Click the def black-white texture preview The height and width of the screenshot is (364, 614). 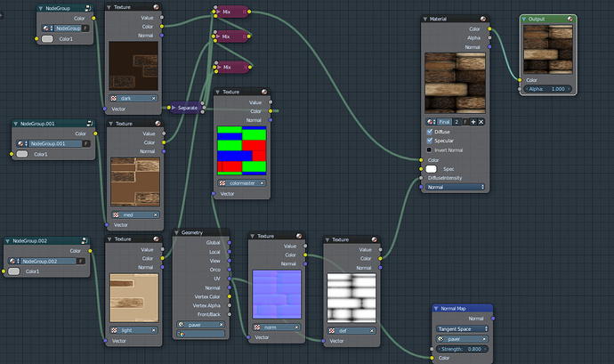(x=351, y=298)
